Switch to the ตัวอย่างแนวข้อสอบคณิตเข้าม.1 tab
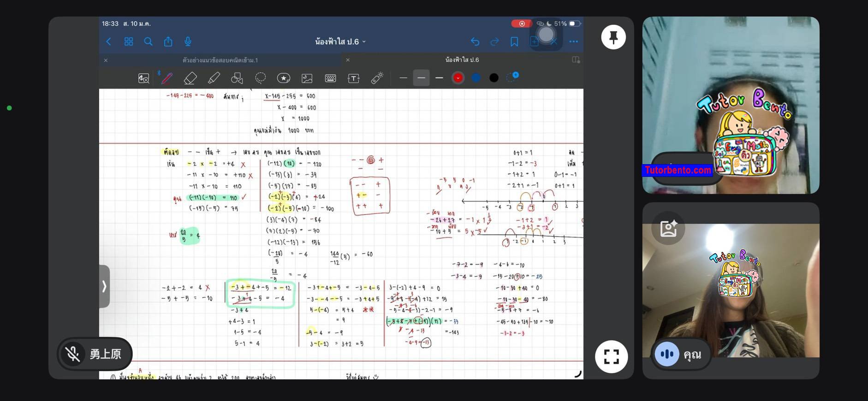 (220, 60)
